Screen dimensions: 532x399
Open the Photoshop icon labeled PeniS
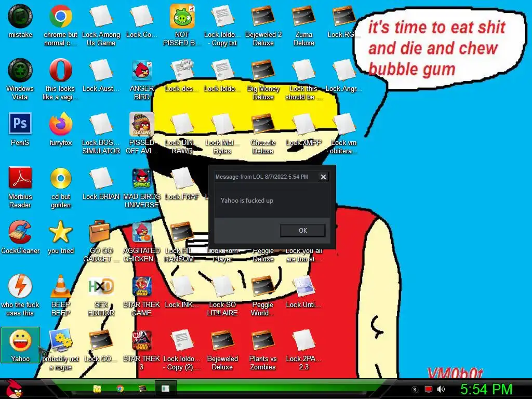coord(20,129)
